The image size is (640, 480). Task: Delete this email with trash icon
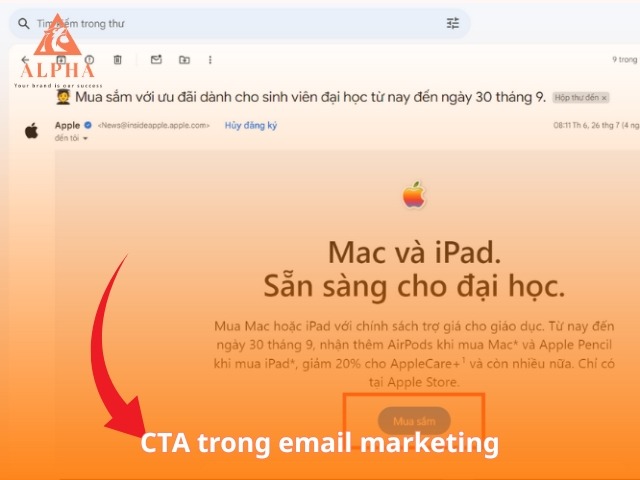[x=117, y=60]
